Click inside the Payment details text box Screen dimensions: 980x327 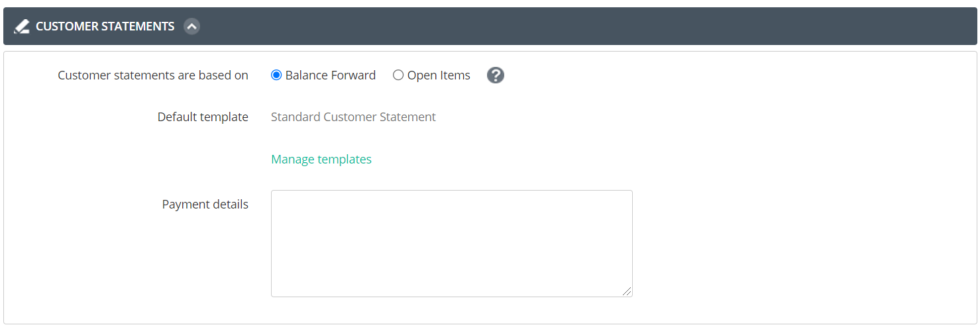coord(452,244)
